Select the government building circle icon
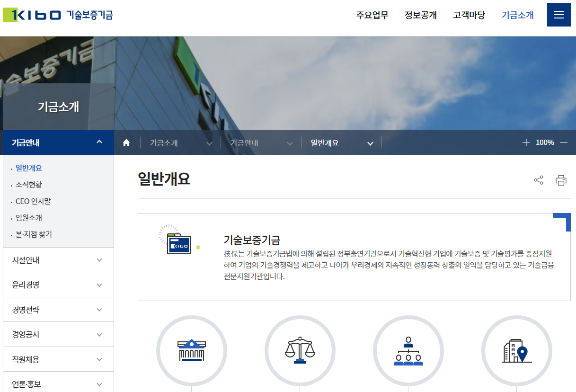Screen dimensions: 576x392 (x=192, y=350)
